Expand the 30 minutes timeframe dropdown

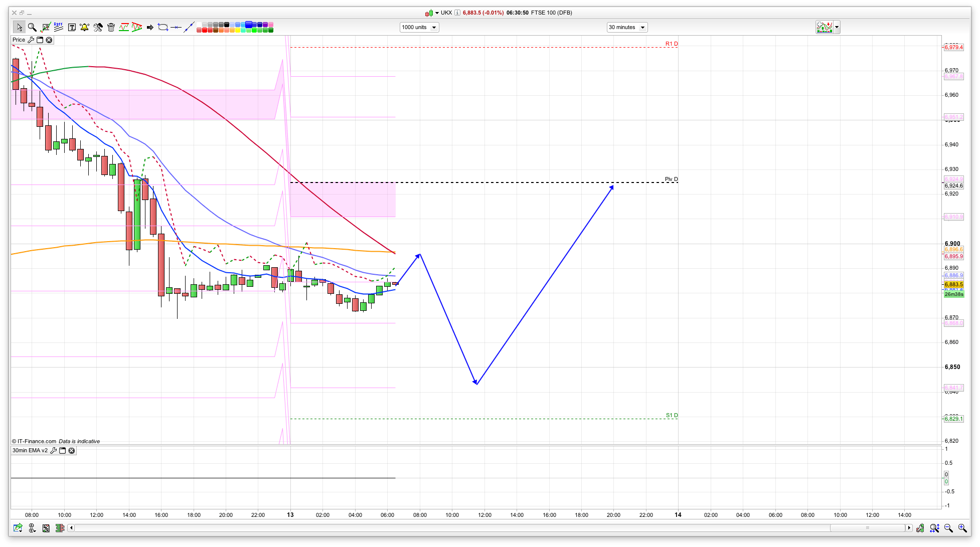point(627,28)
